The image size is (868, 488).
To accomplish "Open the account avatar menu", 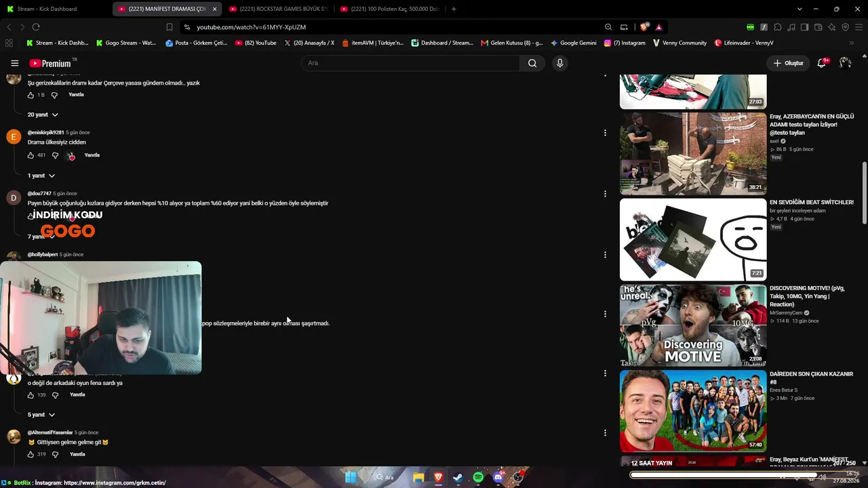I will click(x=846, y=63).
